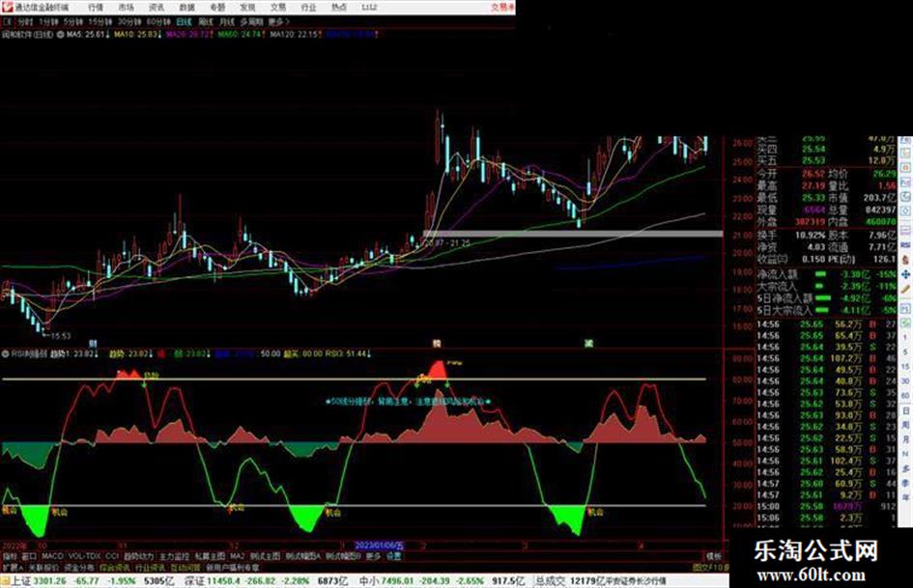The image size is (913, 588).
Task: Click the MA10: 25.83 value
Action: pos(137,35)
